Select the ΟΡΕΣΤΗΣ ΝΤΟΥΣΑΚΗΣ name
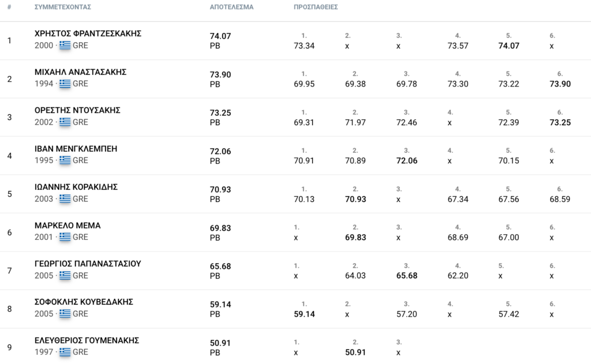Viewport: 591px width, 364px height. coord(77,110)
